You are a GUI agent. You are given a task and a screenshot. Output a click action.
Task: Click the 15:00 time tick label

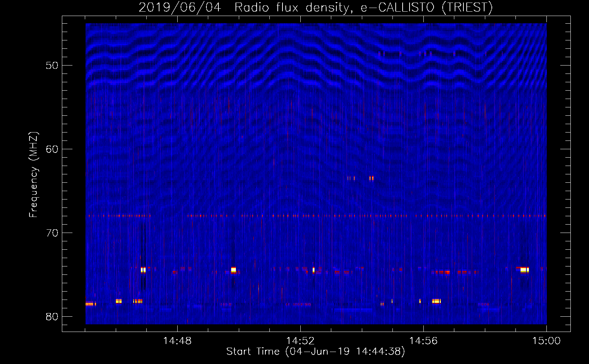pyautogui.click(x=546, y=341)
